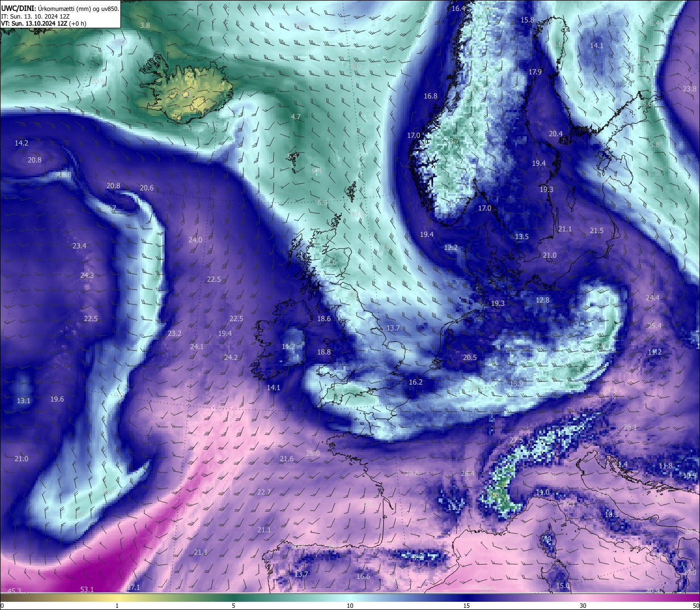The width and height of the screenshot is (700, 610).
Task: Click the 22.7 value in Bay of Biscay
Action: click(x=264, y=492)
